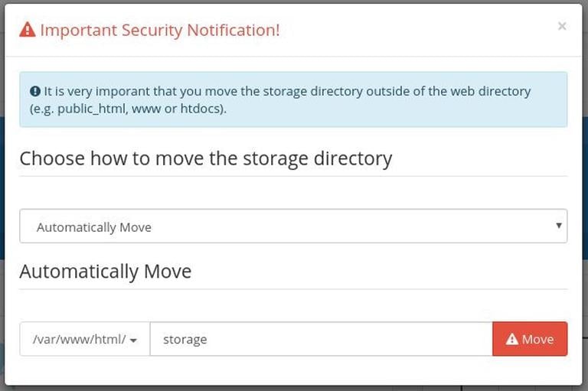Focus the storage directory name field
The height and width of the screenshot is (391, 588).
(321, 339)
